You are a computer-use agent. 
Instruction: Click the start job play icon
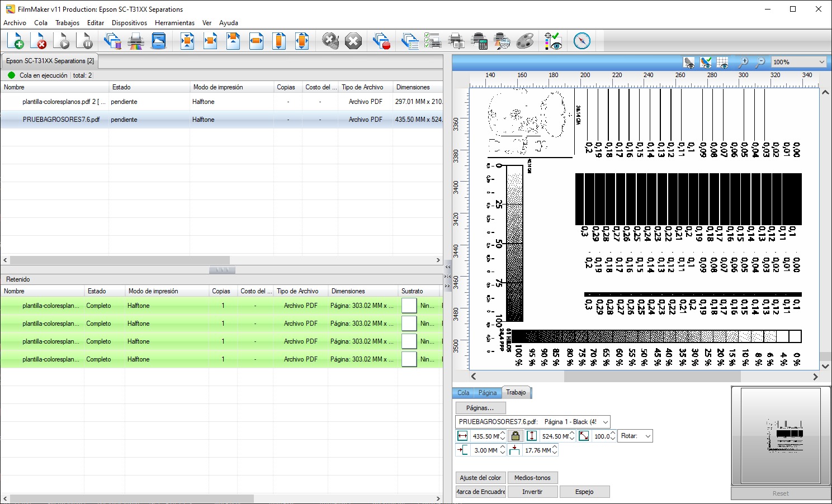click(62, 41)
